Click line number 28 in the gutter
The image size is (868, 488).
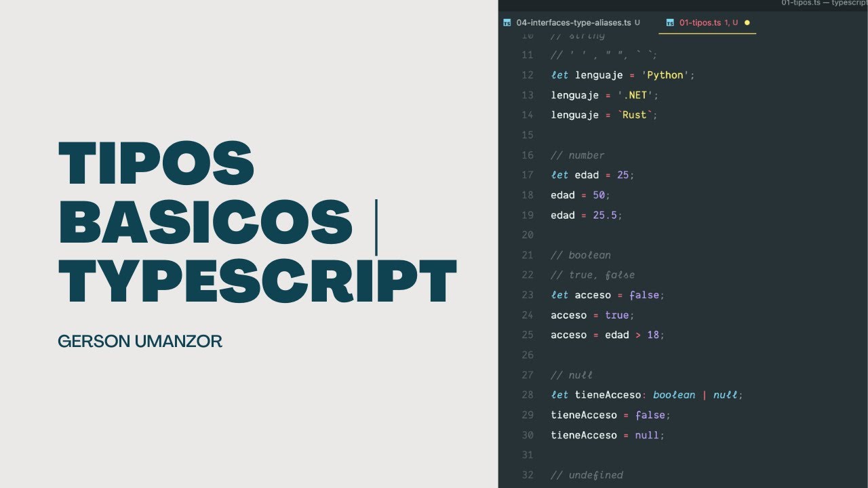[x=528, y=394]
